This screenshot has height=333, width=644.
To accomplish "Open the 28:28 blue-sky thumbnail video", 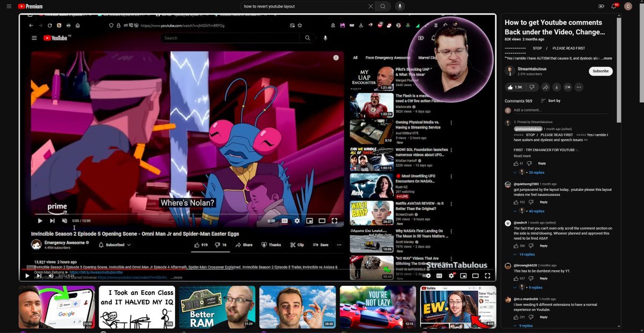I will pyautogui.click(x=297, y=307).
